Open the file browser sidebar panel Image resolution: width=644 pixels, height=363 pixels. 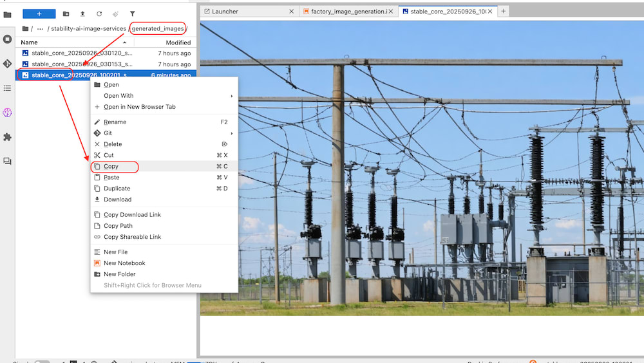[7, 15]
